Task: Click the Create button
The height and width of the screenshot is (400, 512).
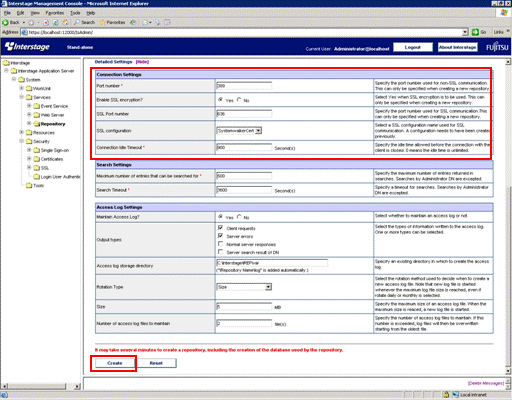Action: coord(115,363)
